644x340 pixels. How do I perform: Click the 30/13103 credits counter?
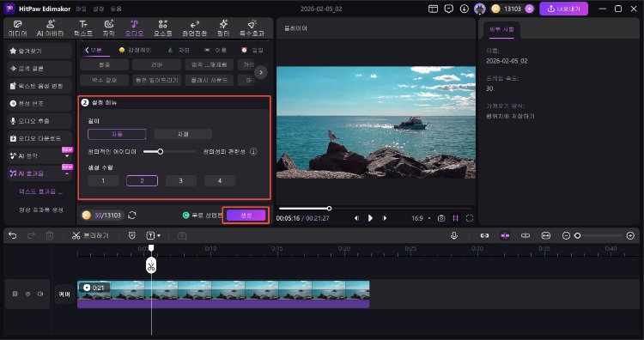(x=103, y=216)
